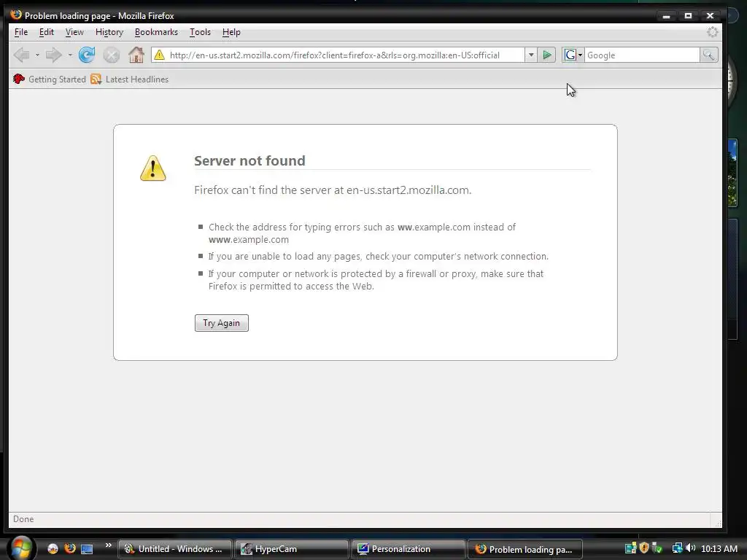Open the Edit menu

pyautogui.click(x=46, y=32)
